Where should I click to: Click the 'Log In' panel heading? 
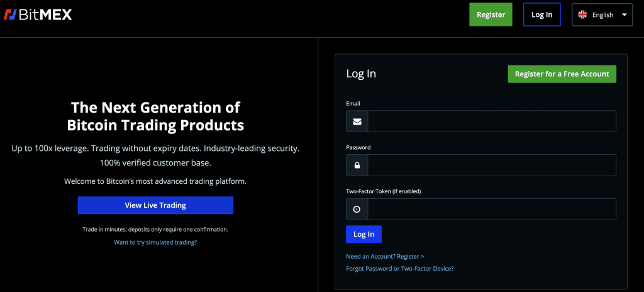(361, 74)
